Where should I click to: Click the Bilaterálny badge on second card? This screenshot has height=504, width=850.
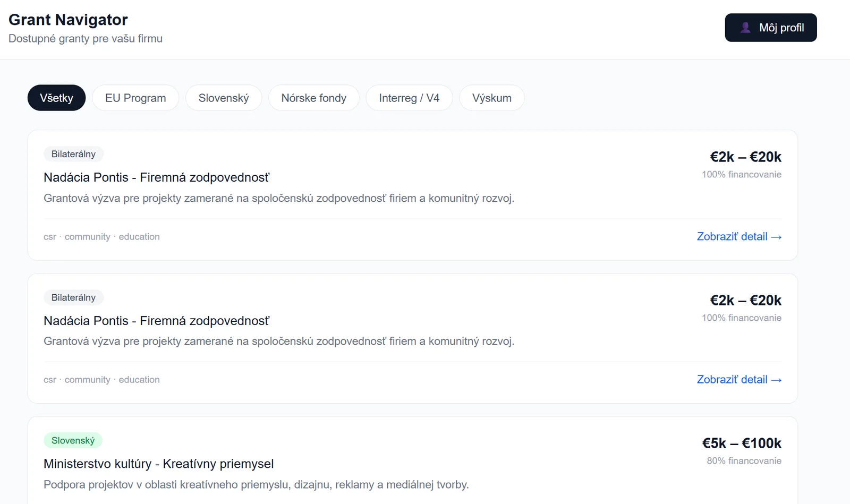[73, 297]
